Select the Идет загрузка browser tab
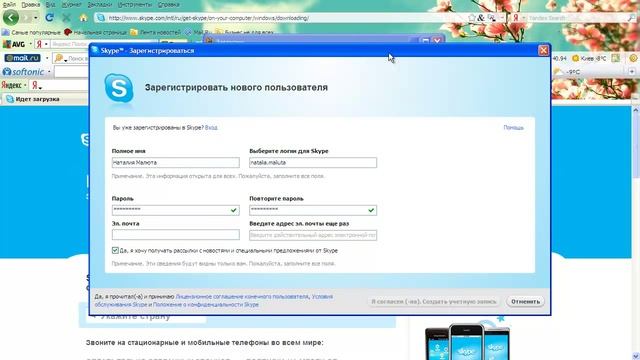Screen dimensions: 640x360 click(x=45, y=99)
